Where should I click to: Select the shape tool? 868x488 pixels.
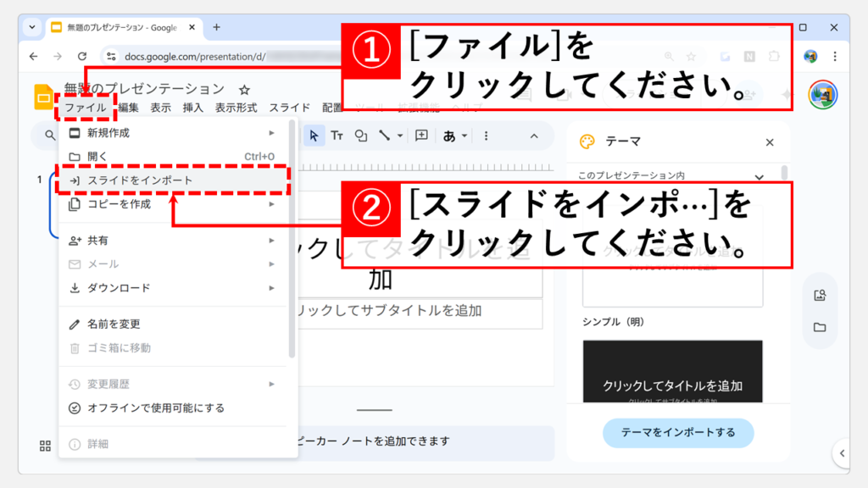pos(361,136)
